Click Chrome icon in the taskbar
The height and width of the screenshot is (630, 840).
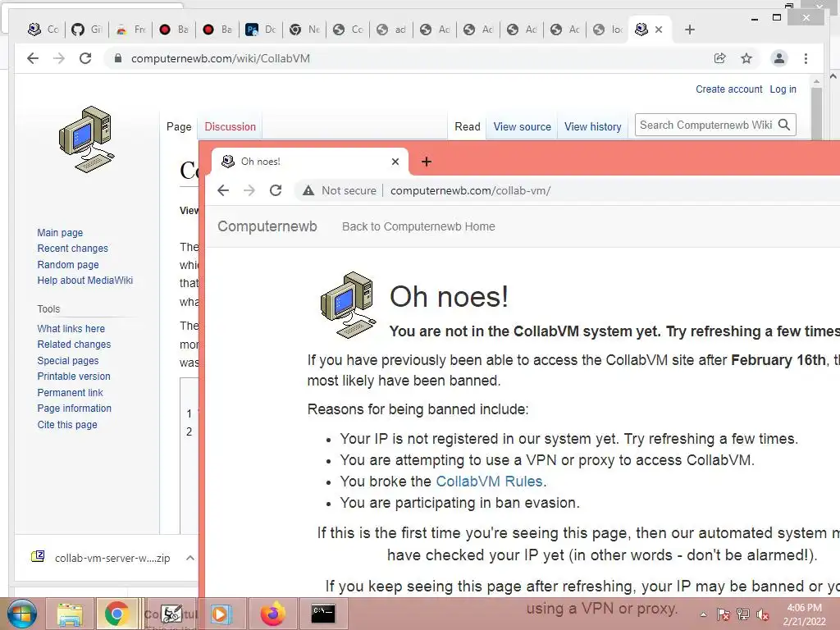coord(116,614)
